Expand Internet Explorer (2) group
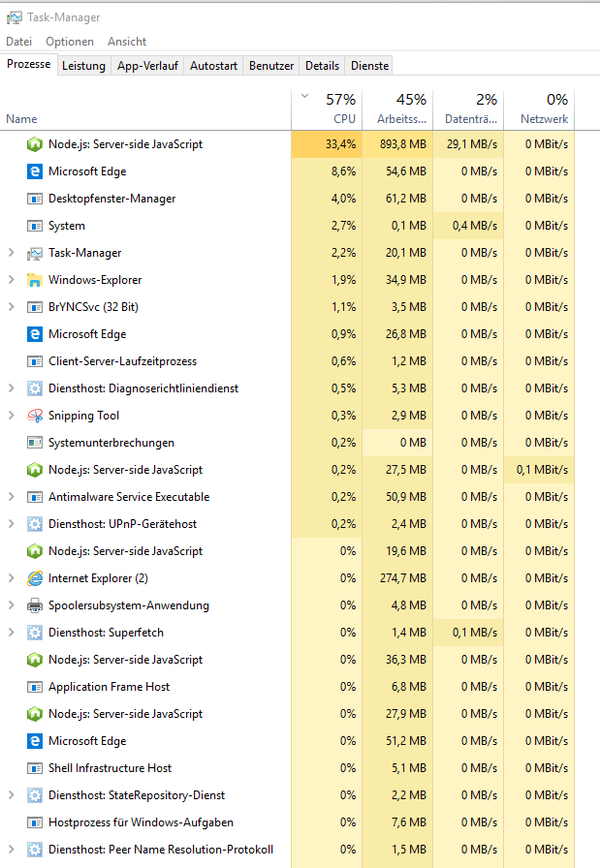Screen dimensions: 600x868 point(11,578)
